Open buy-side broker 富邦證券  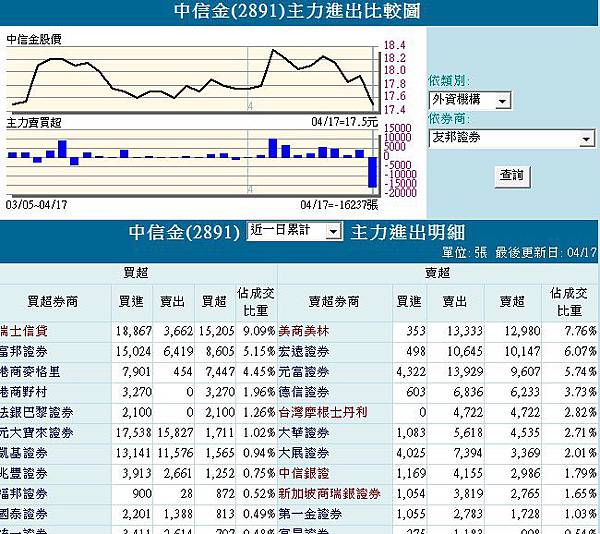[24, 352]
